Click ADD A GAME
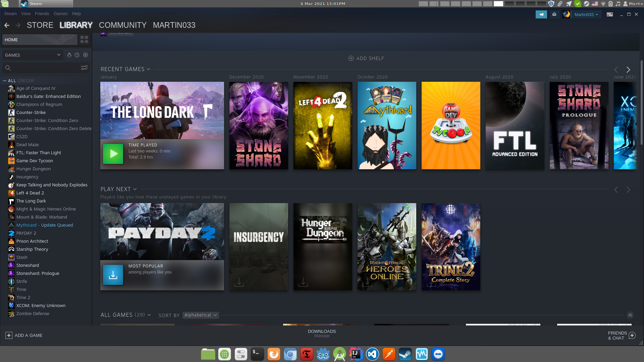Viewport: 644px width, 362px height. (x=24, y=336)
